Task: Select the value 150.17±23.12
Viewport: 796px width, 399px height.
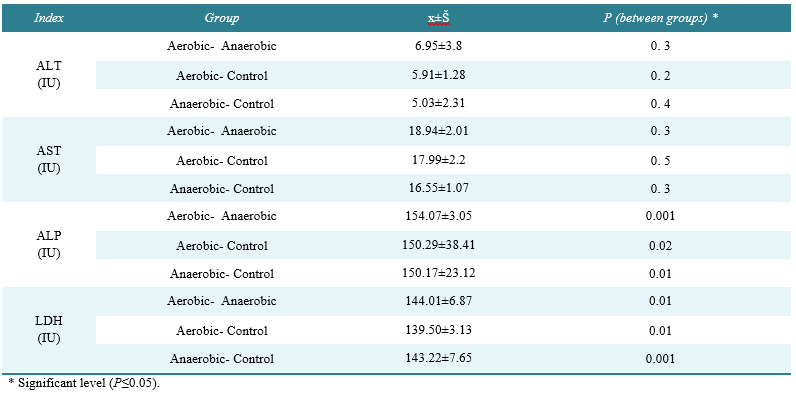Action: [438, 273]
